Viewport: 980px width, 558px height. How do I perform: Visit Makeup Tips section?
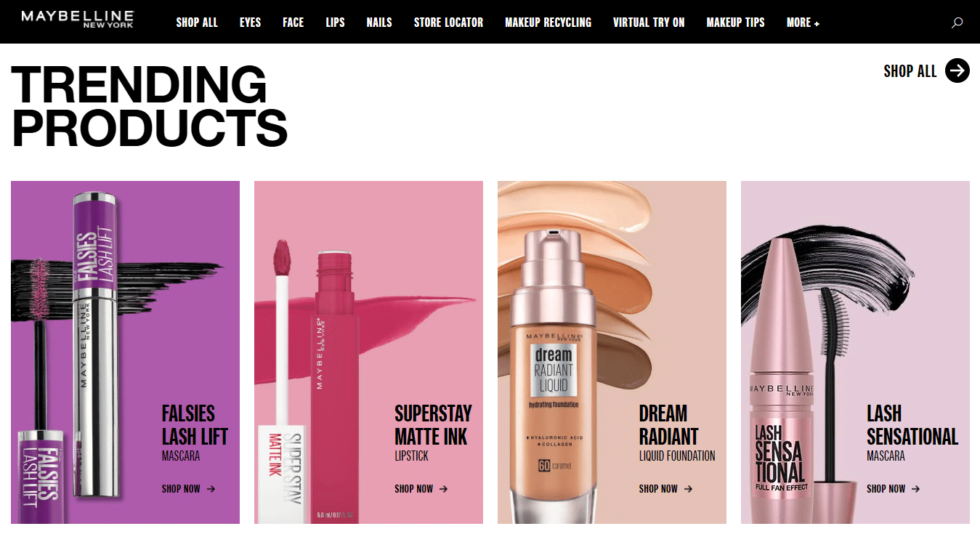click(x=735, y=23)
